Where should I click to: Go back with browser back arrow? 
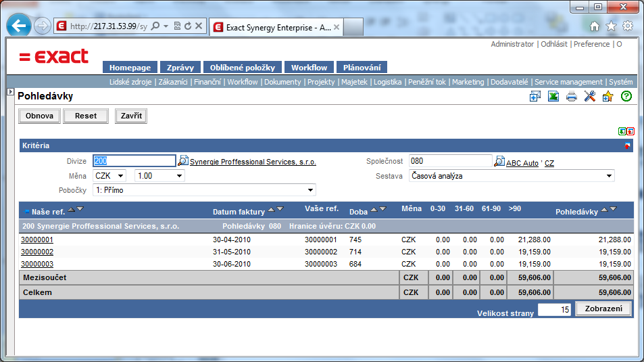tap(19, 26)
